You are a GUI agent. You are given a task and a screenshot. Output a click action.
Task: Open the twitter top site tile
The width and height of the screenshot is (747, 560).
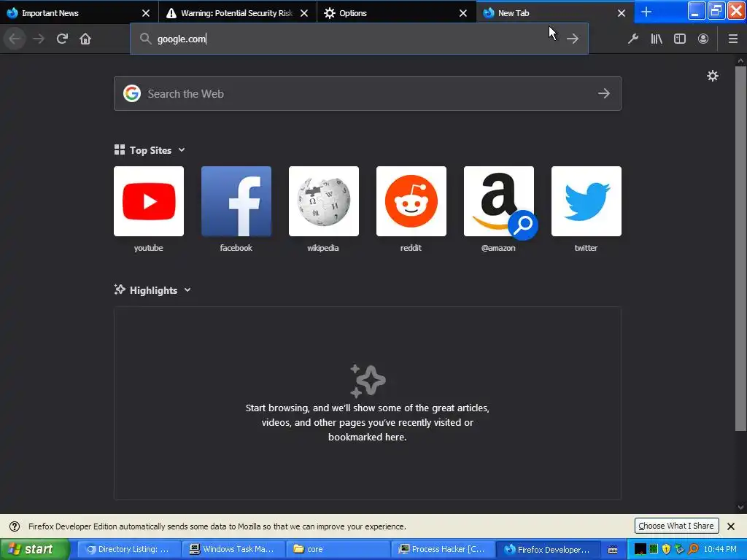[587, 201]
